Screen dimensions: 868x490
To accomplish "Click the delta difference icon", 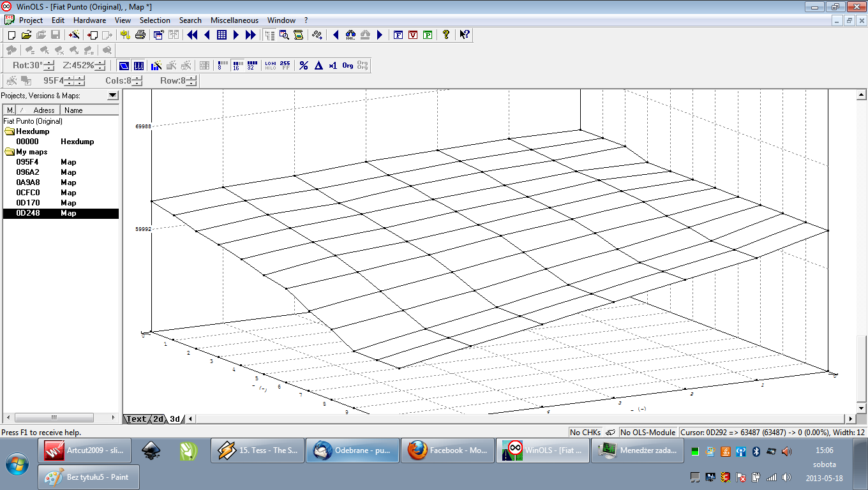I will [318, 65].
